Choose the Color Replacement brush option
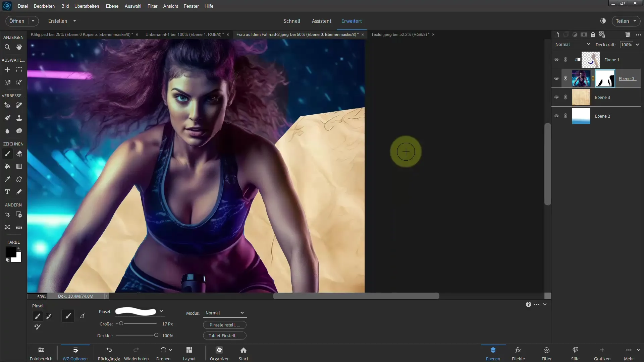644x362 pixels. click(38, 326)
